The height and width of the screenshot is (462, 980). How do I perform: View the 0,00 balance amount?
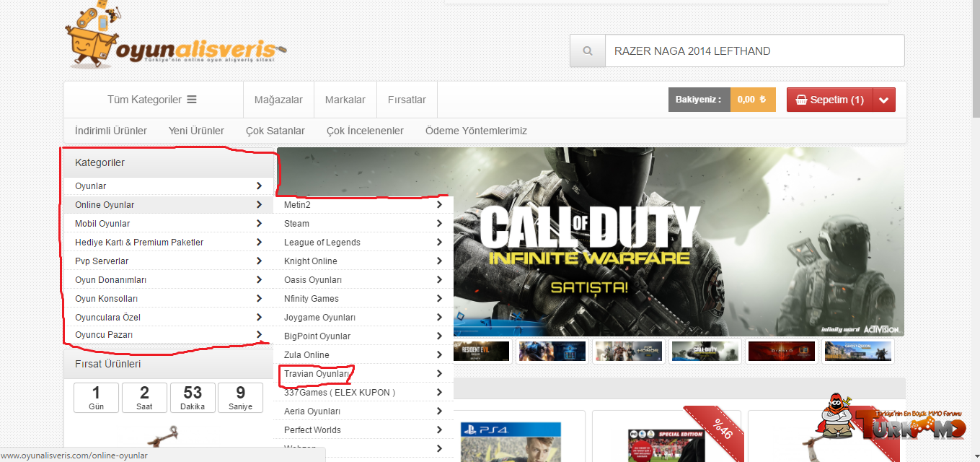(x=753, y=100)
